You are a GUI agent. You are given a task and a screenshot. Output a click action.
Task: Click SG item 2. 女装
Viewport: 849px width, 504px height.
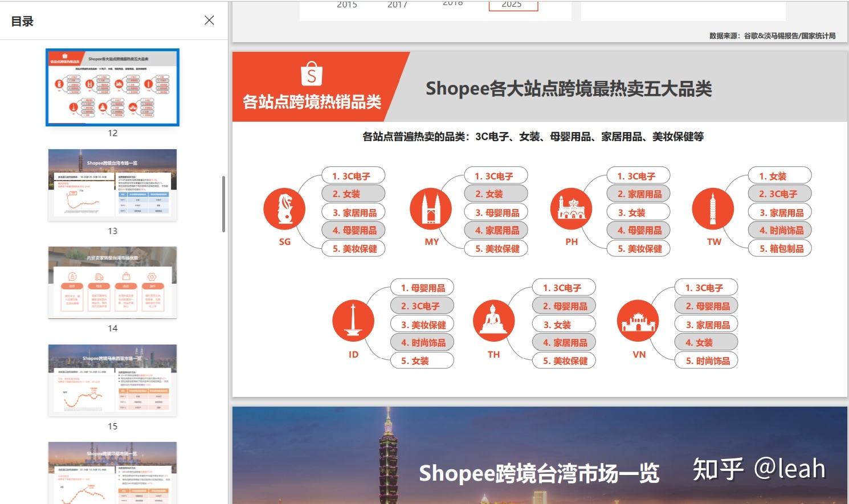tap(354, 194)
